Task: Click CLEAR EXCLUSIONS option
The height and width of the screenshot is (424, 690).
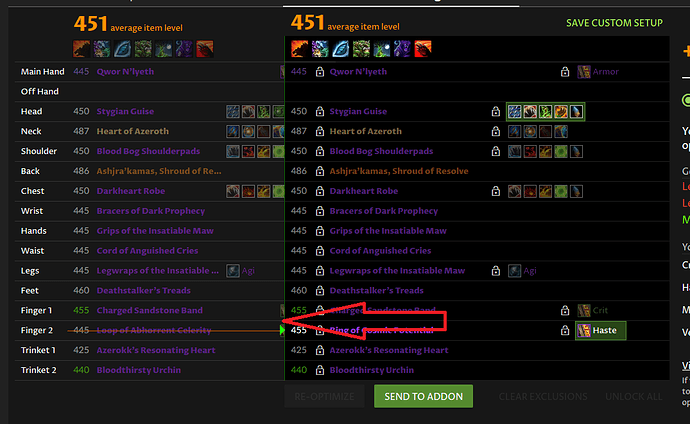Action: pyautogui.click(x=543, y=396)
